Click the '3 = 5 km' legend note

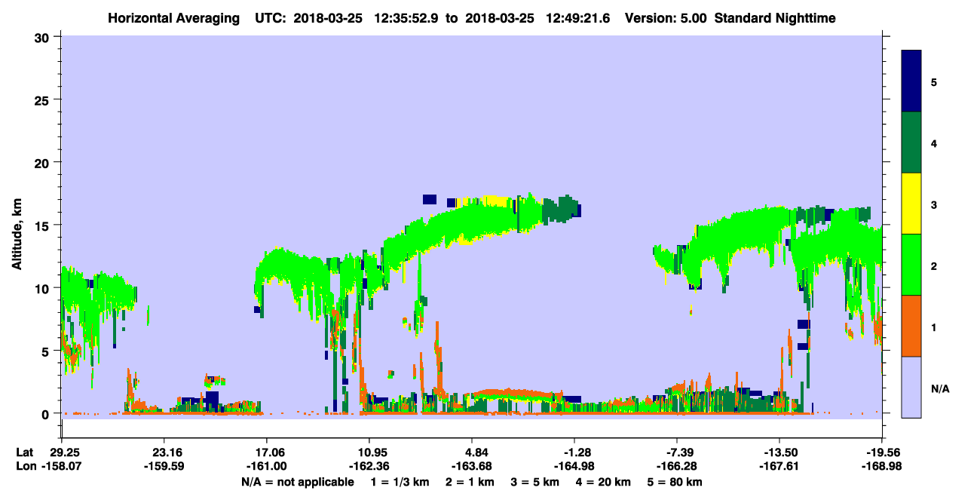(x=536, y=482)
